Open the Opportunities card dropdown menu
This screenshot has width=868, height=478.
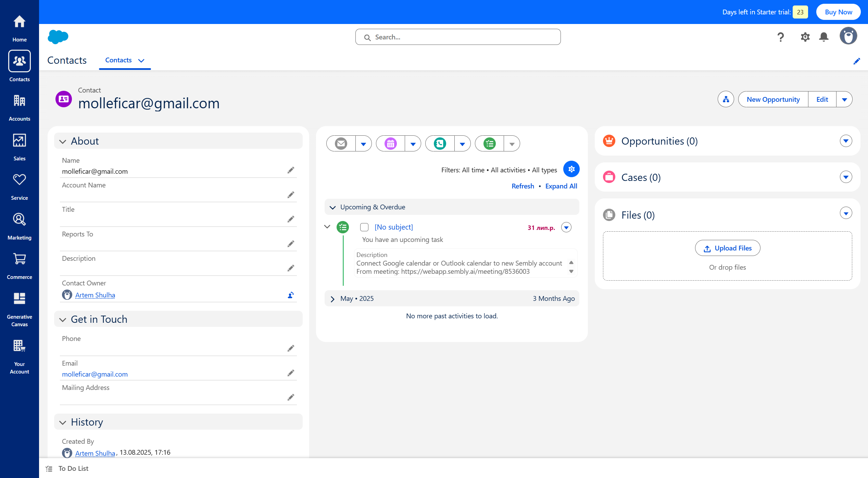point(846,141)
